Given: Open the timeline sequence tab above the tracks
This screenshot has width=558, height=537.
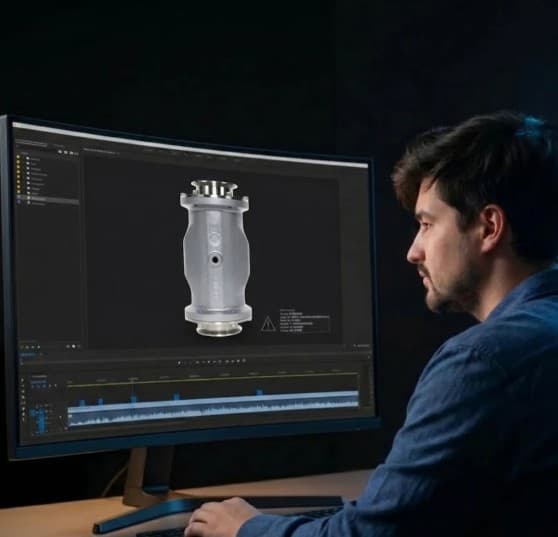Looking at the screenshot, I should pos(28,354).
